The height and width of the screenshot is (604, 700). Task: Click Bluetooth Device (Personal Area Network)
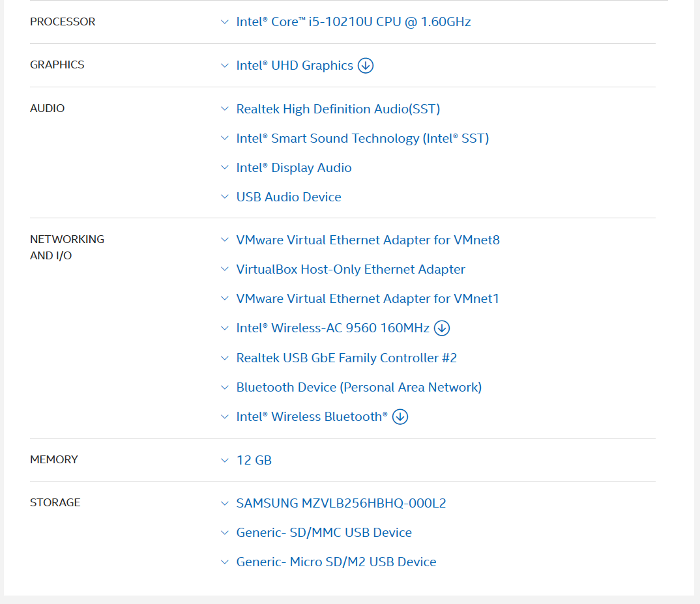click(358, 388)
